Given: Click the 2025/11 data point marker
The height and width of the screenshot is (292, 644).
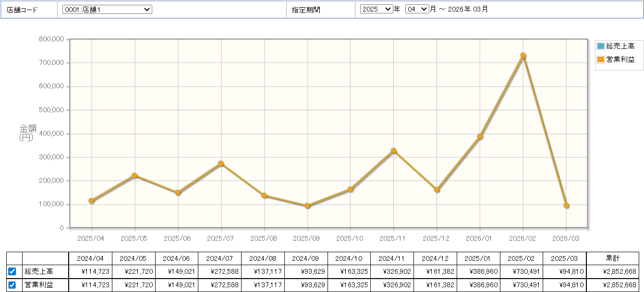Looking at the screenshot, I should click(393, 151).
